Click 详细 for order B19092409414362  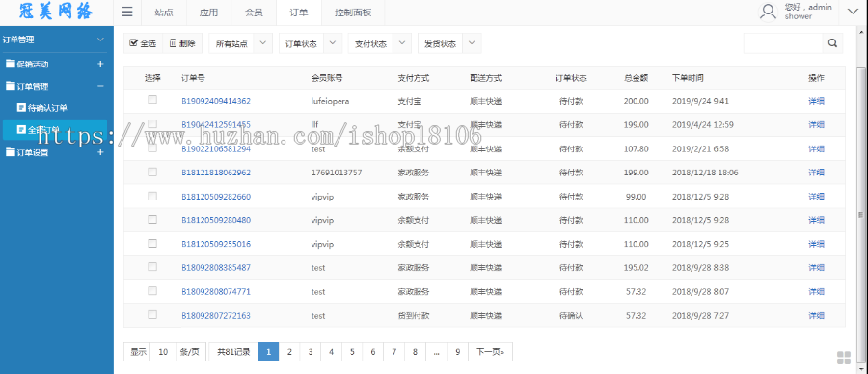point(816,101)
